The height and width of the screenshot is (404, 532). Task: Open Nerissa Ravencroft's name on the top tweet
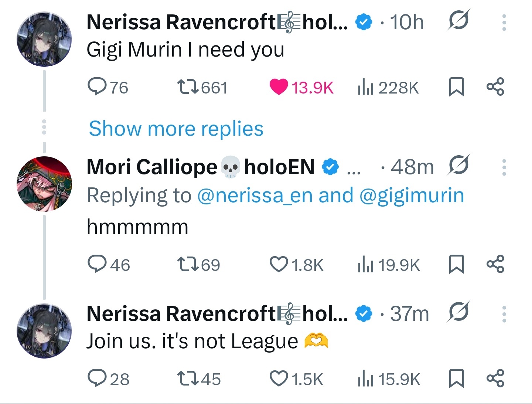pyautogui.click(x=181, y=22)
